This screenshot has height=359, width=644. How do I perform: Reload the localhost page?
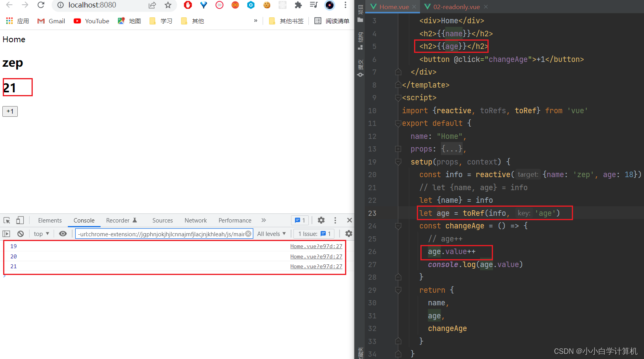point(41,5)
